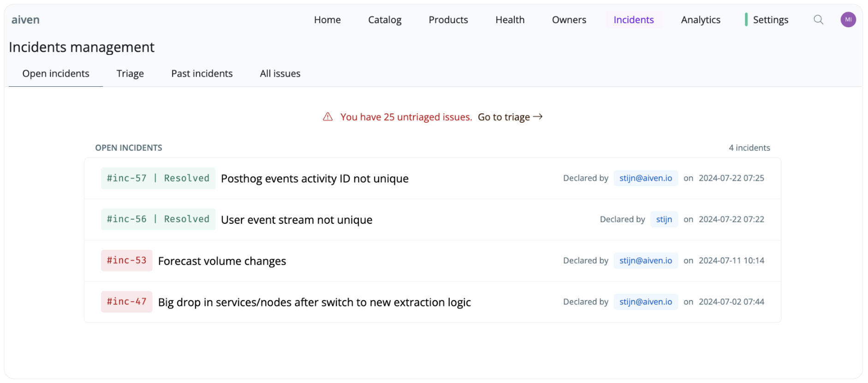Image resolution: width=868 pixels, height=383 pixels.
Task: Open the Catalog menu item
Action: tap(385, 20)
